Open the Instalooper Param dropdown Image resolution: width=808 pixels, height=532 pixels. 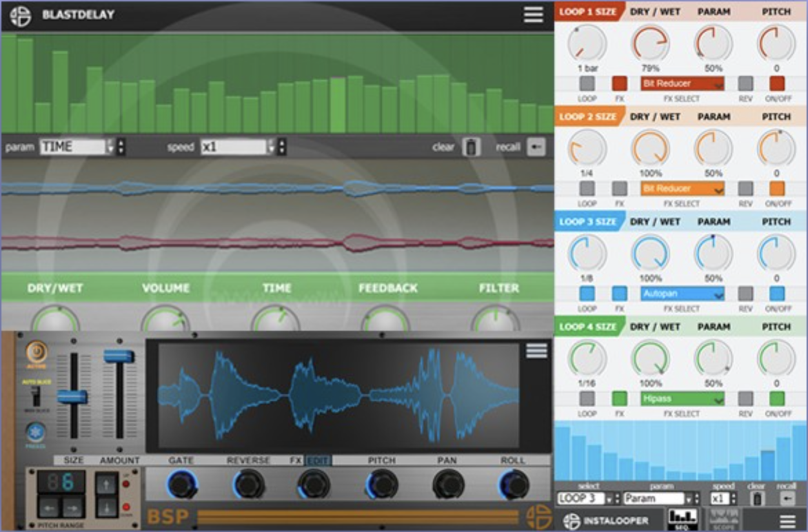click(659, 498)
